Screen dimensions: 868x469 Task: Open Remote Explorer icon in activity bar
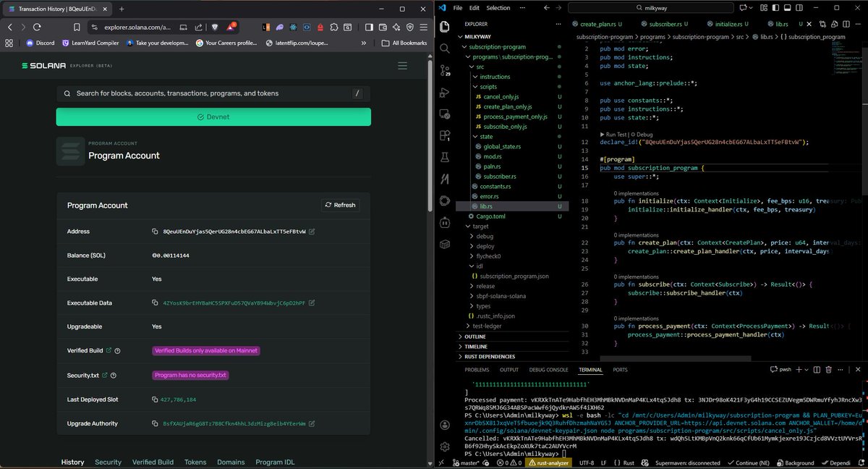[x=445, y=114]
